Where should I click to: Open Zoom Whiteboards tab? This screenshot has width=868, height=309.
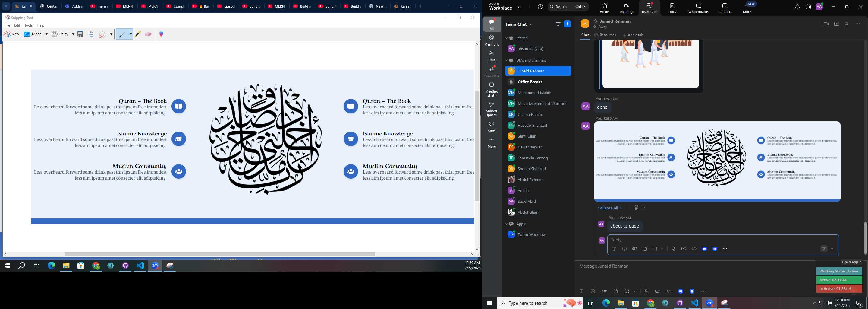point(698,8)
